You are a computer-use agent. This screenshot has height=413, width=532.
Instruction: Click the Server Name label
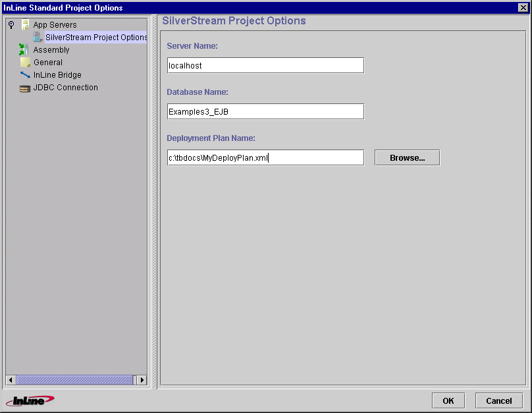tap(192, 46)
